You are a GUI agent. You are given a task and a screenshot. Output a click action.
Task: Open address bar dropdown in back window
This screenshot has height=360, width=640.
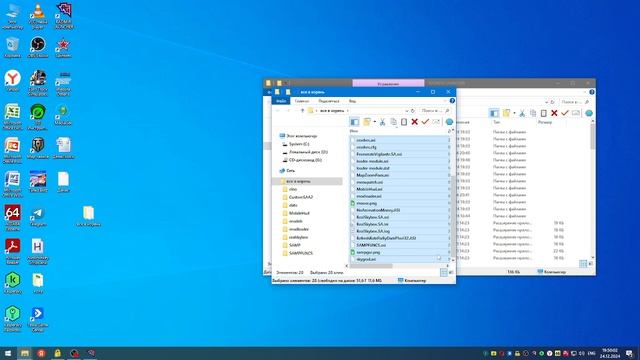coord(546,102)
